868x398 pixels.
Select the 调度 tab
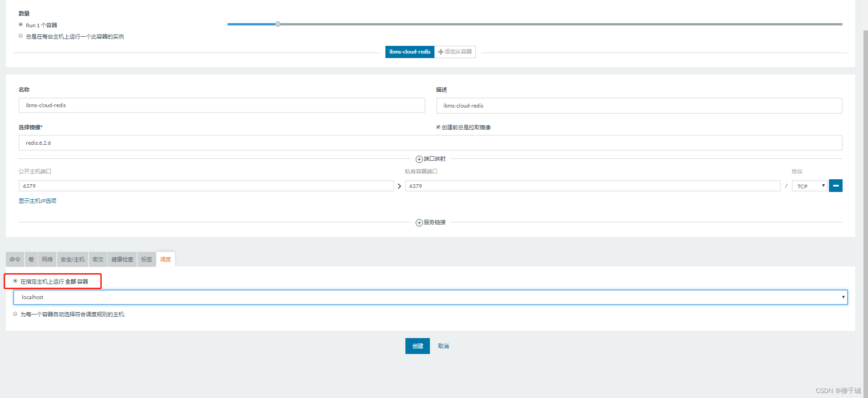point(166,260)
